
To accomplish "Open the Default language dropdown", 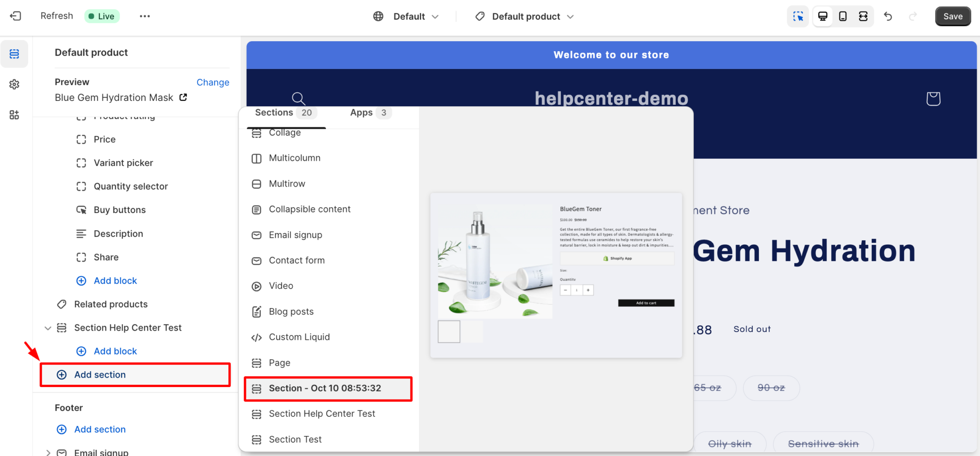I will pos(406,16).
